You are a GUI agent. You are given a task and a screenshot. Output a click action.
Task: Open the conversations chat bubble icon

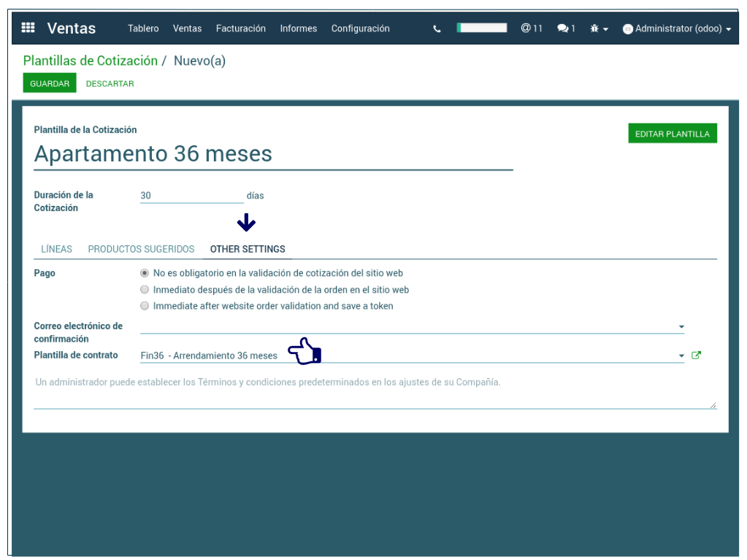click(565, 28)
